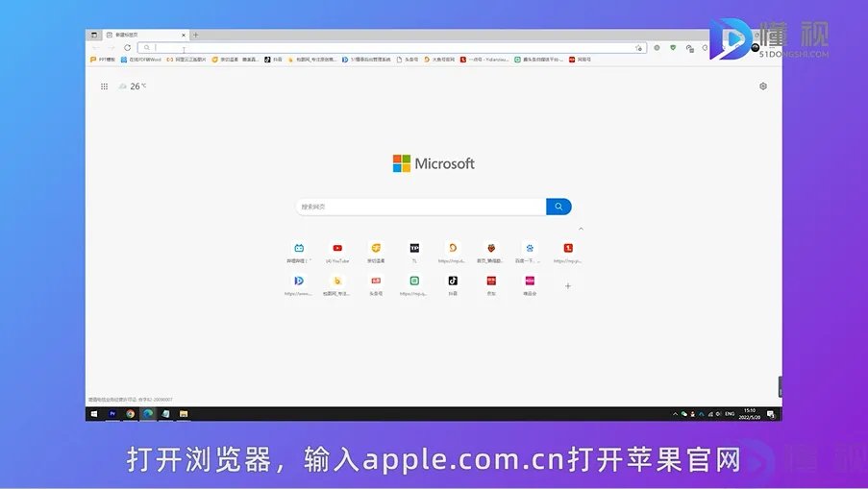Open the 51 management system bookmark
868x489 pixels.
(366, 60)
